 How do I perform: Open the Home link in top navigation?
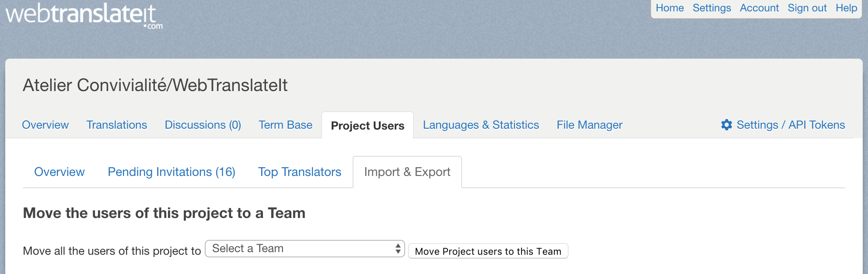(669, 8)
